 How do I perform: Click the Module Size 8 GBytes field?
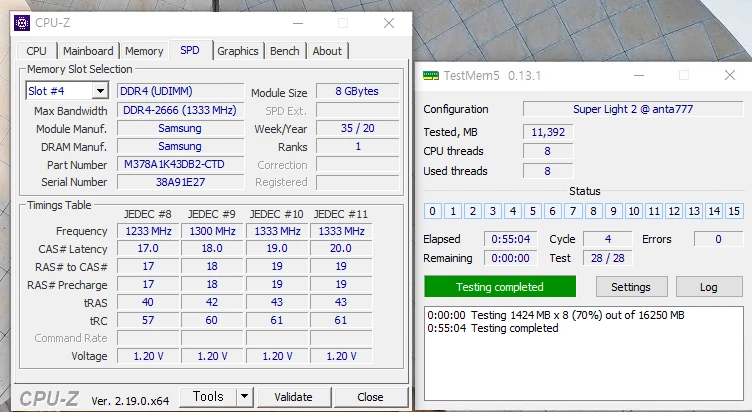357,91
